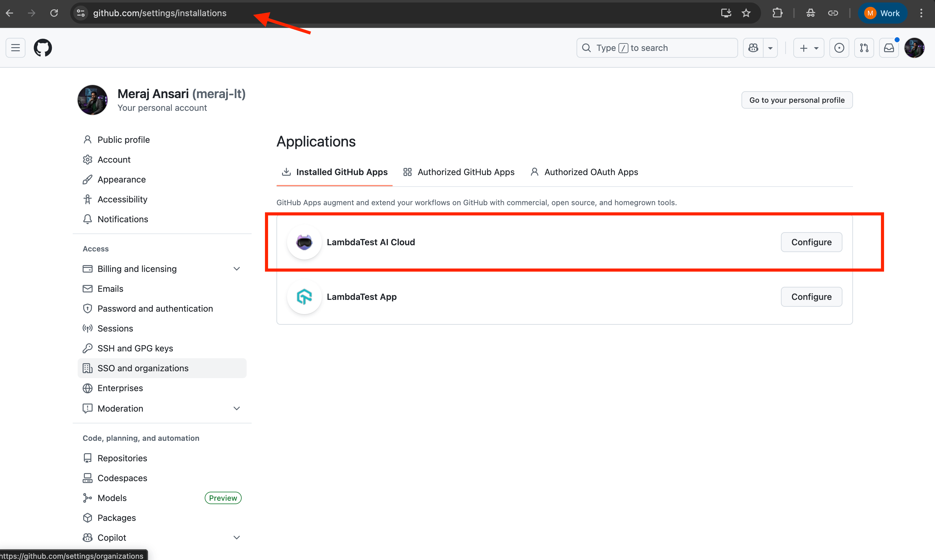The image size is (935, 560).
Task: Expand Billing and licensing section
Action: [237, 269]
